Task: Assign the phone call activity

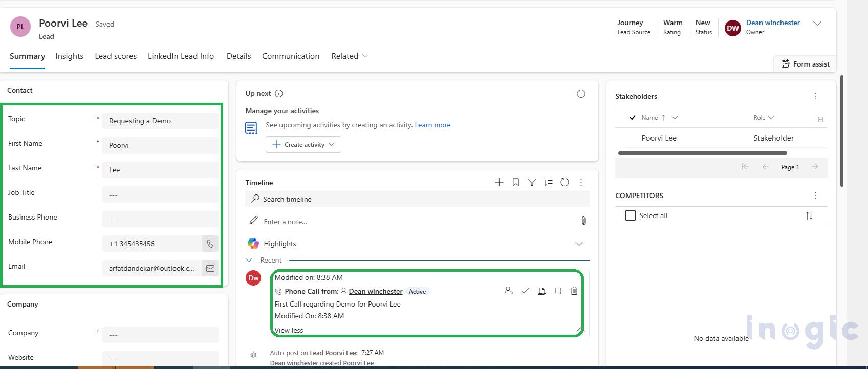Action: coord(509,291)
